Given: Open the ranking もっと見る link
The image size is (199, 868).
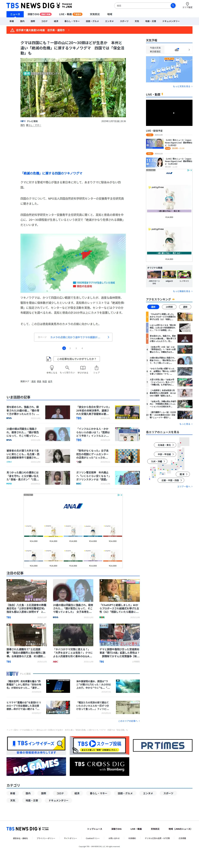Looking at the screenshot, I should (x=186, y=424).
